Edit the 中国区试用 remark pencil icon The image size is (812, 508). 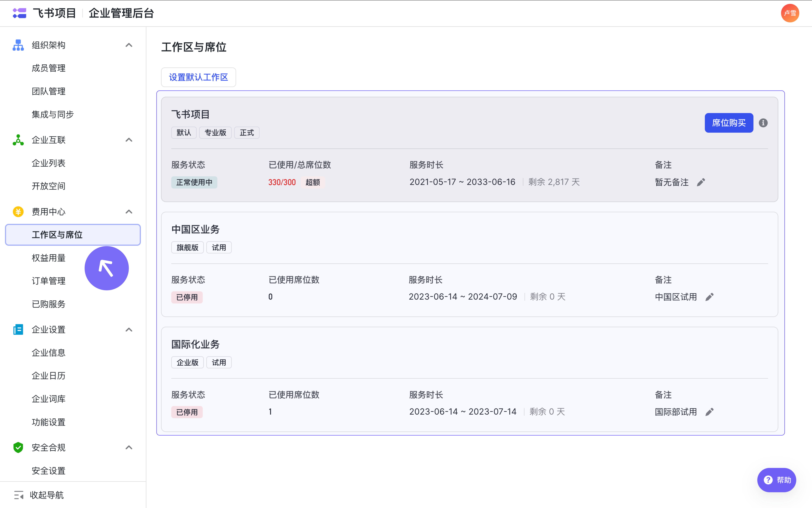pos(709,297)
